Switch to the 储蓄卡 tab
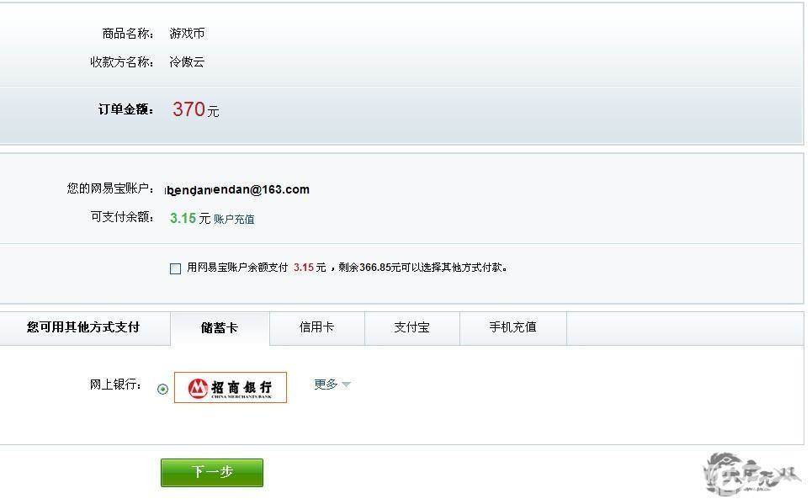812x504 pixels. click(220, 328)
